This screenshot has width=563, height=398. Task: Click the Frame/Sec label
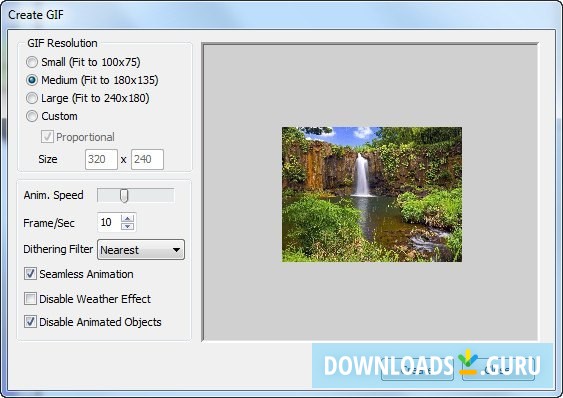point(49,223)
